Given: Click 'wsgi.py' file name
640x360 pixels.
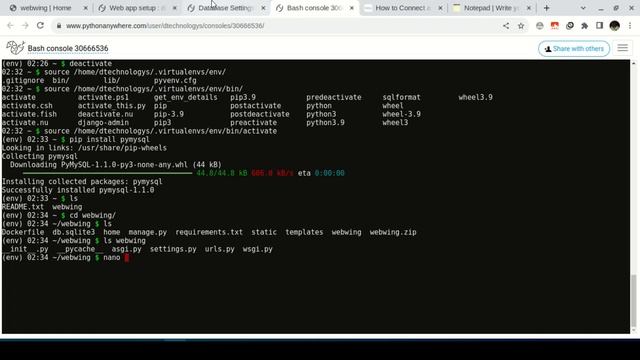Looking at the screenshot, I should coord(258,249).
